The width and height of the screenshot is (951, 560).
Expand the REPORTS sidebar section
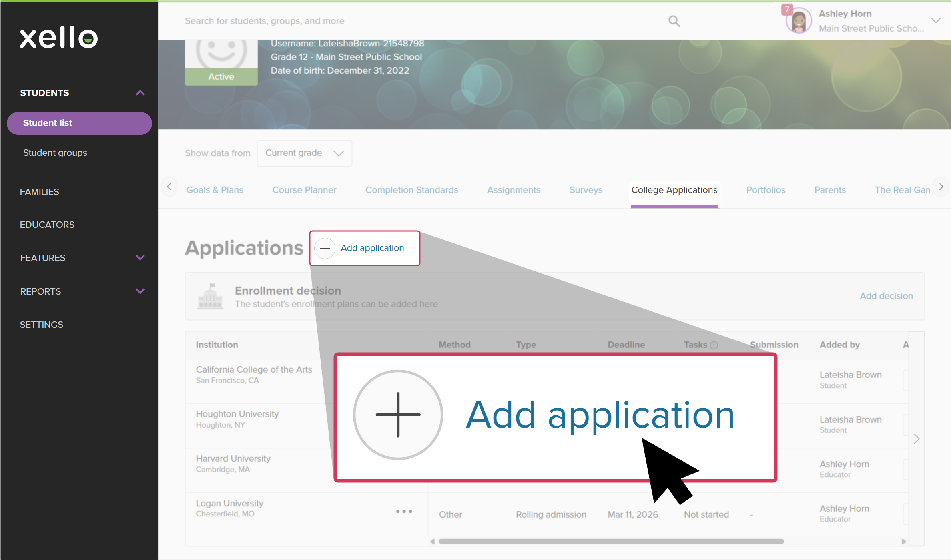[x=140, y=291]
